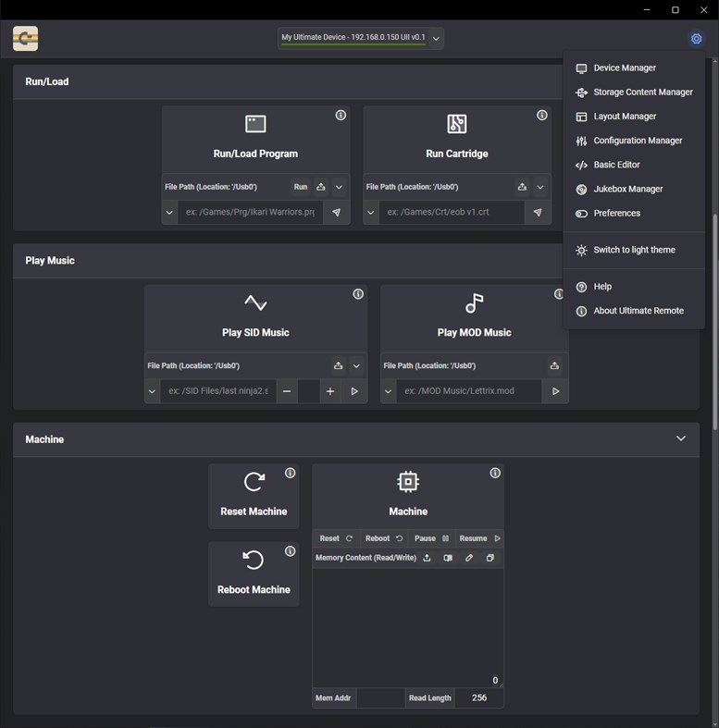This screenshot has height=728, width=719.
Task: Open location dropdown beside Run Cartridge path
Action: click(x=371, y=212)
